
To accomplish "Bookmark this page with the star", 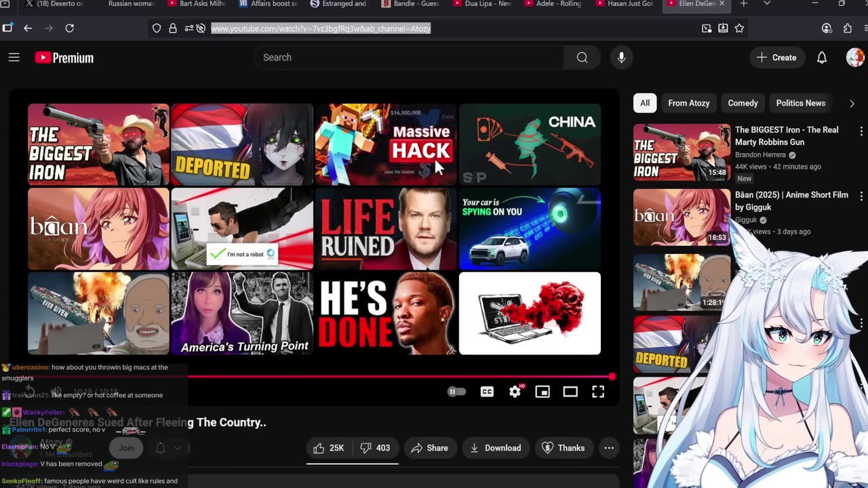I will click(x=739, y=28).
